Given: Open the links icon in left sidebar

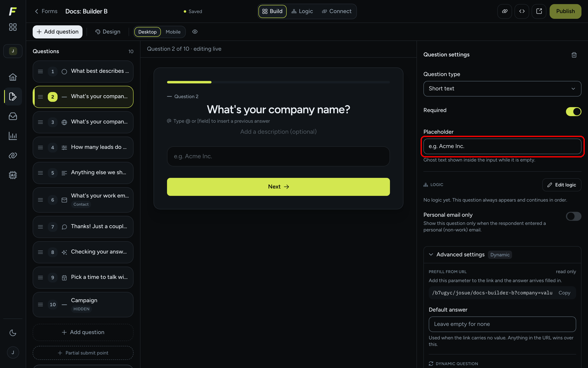Looking at the screenshot, I should pos(13,155).
